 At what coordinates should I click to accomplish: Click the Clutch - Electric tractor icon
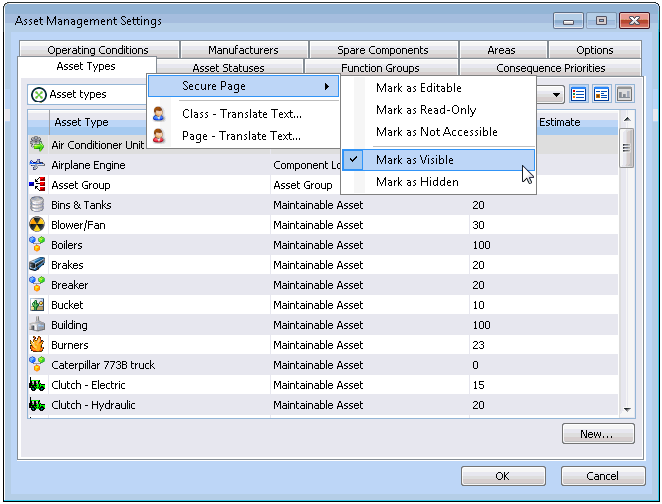click(x=37, y=385)
